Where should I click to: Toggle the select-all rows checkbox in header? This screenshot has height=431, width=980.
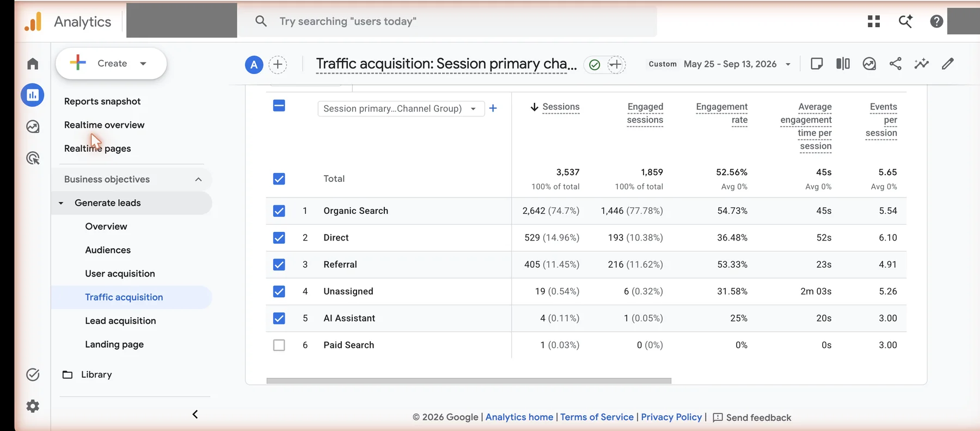(x=279, y=106)
